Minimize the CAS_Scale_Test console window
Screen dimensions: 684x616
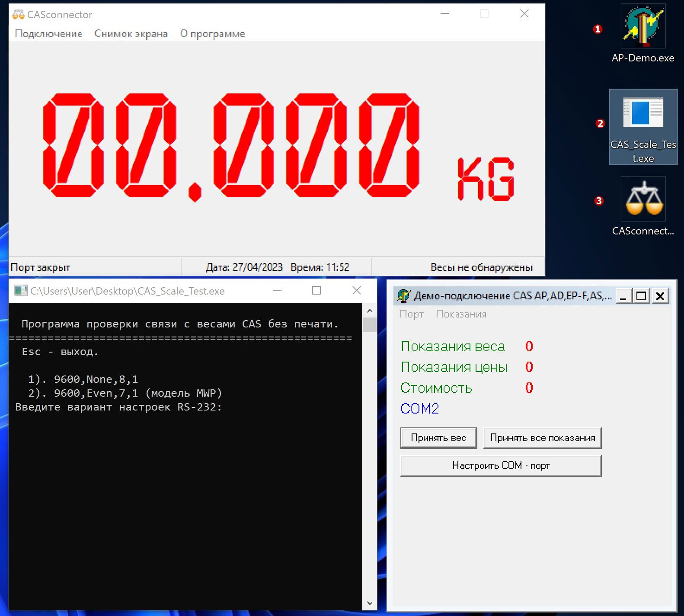[277, 290]
